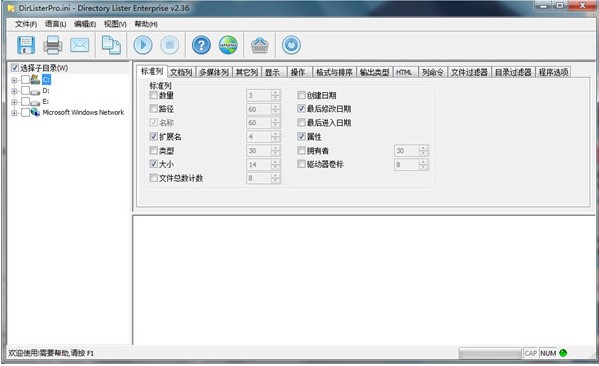
Task: Switch to the 格式与排序 tab
Action: coord(334,72)
